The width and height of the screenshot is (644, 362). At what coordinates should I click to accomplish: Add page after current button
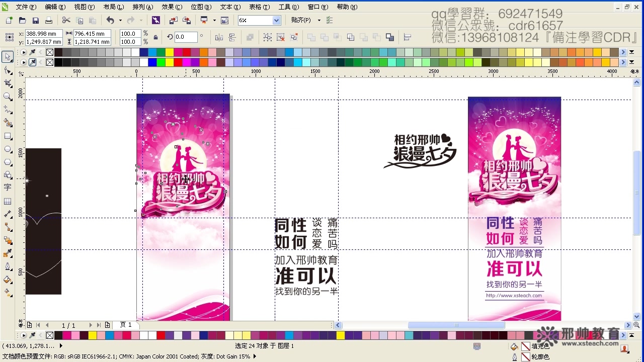coord(107,325)
